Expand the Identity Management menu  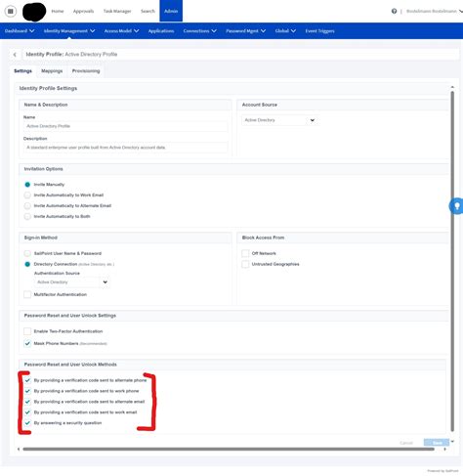click(x=69, y=31)
